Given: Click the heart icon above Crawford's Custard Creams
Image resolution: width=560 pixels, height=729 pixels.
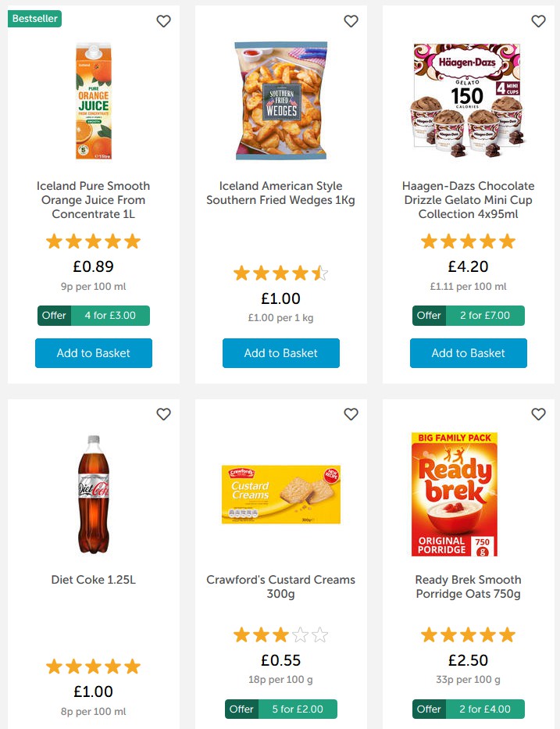Looking at the screenshot, I should point(351,414).
